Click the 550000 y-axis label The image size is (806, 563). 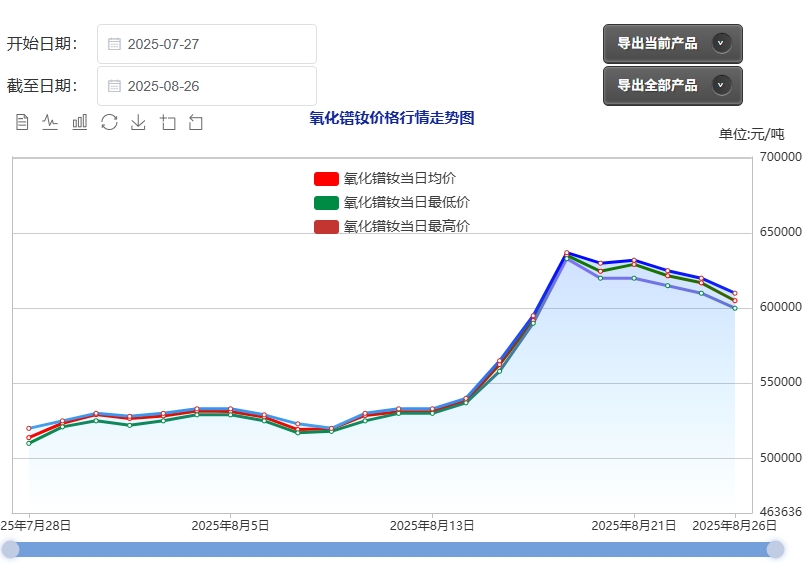pos(781,382)
